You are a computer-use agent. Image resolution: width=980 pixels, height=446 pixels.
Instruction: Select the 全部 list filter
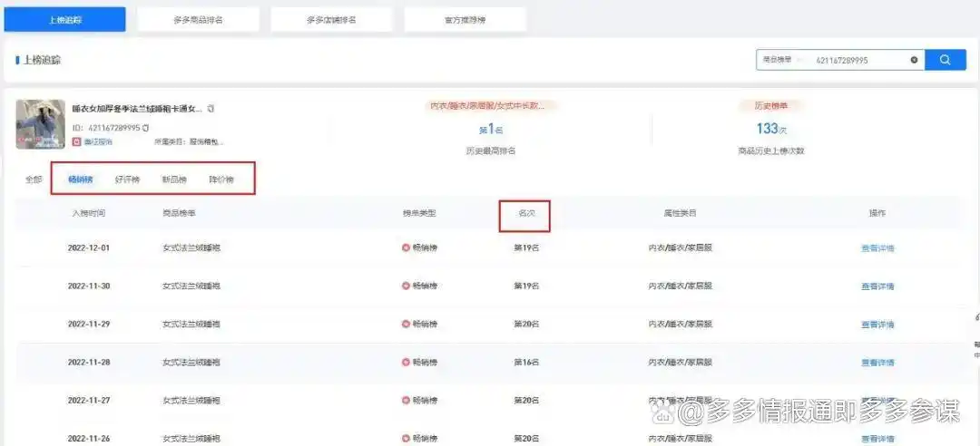(34, 179)
